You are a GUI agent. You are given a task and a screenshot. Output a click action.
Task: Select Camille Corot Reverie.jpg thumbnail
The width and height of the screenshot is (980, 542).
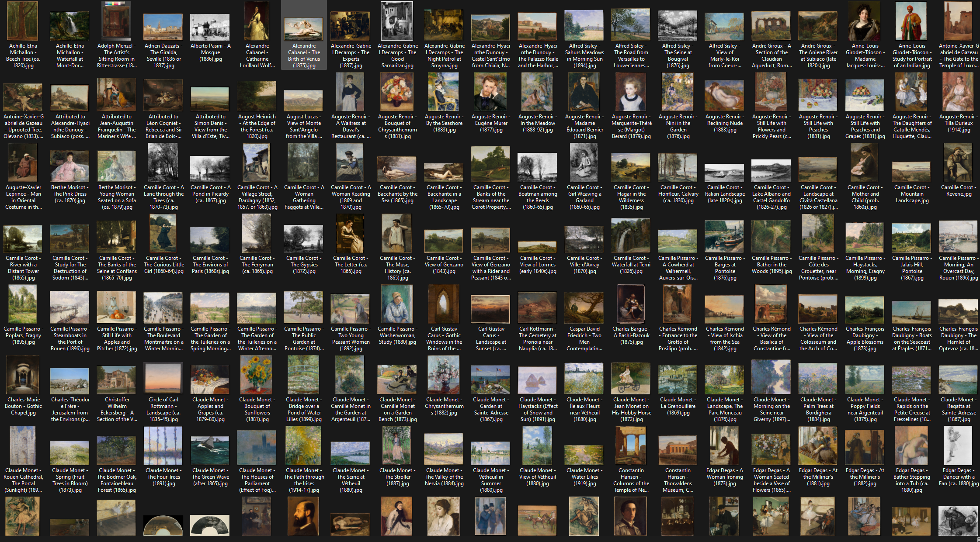(959, 164)
